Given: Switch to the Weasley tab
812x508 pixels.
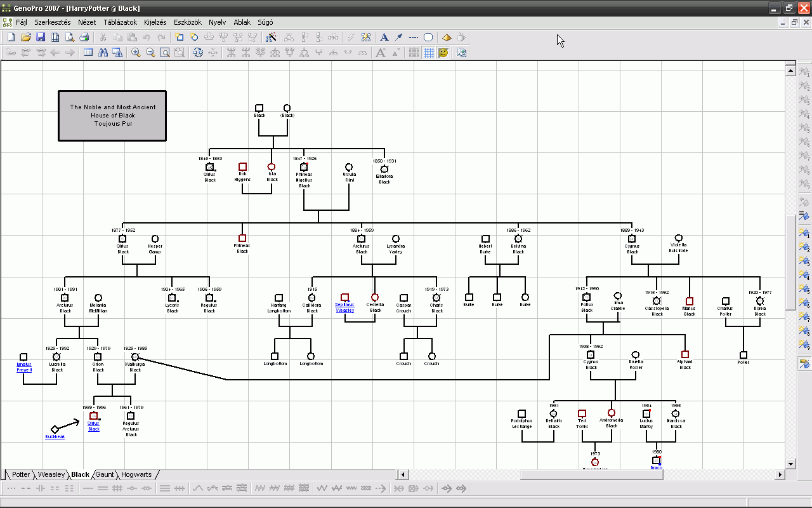Looking at the screenshot, I should point(51,474).
